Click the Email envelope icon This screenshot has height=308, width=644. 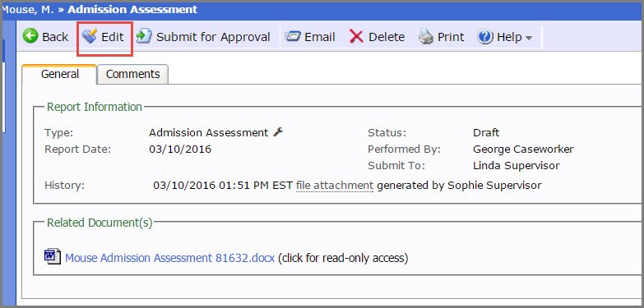(x=294, y=36)
